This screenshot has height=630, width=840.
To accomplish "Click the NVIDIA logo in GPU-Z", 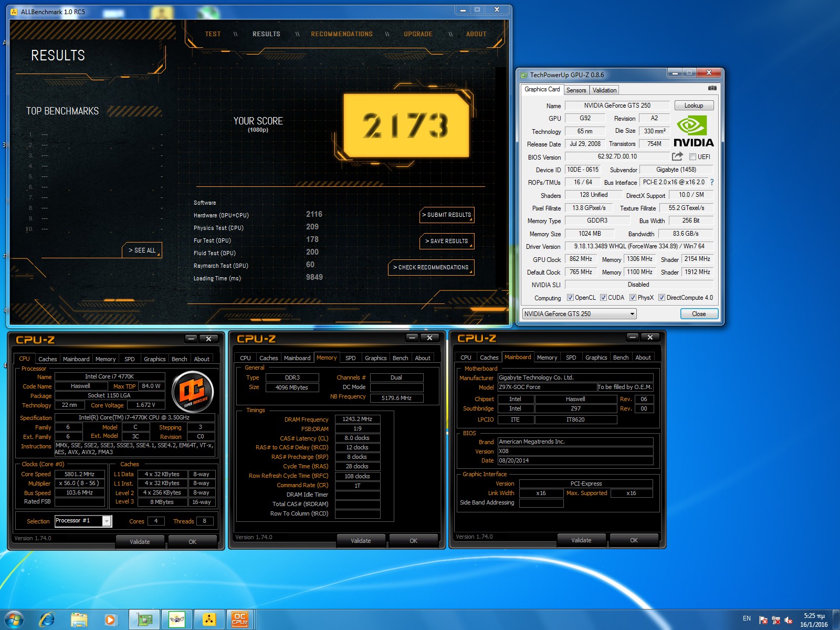I will (x=694, y=132).
